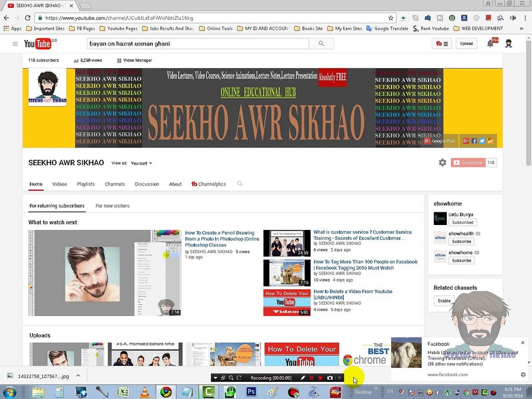
Task: Go back with the browser arrow
Action: click(x=7, y=18)
